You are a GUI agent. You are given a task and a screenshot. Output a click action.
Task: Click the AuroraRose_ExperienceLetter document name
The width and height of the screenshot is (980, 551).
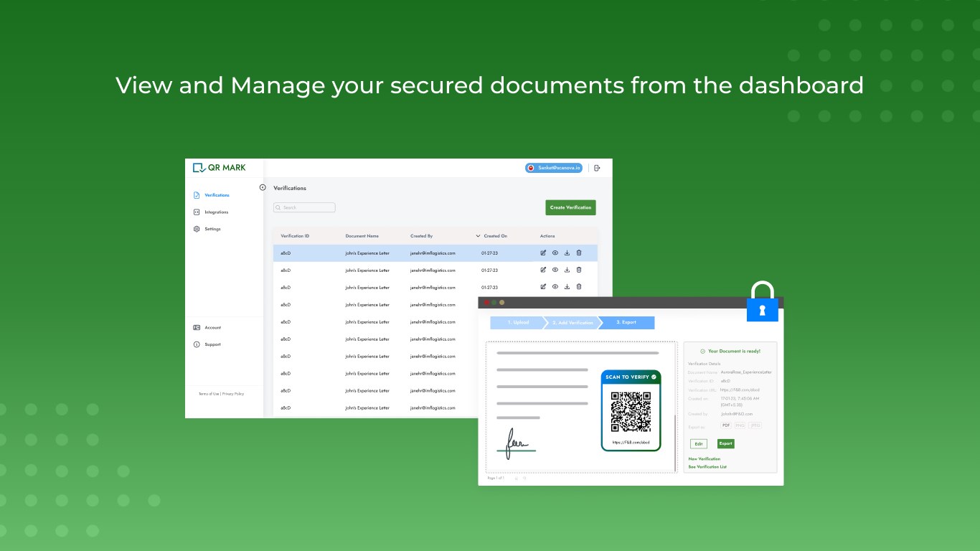(746, 372)
